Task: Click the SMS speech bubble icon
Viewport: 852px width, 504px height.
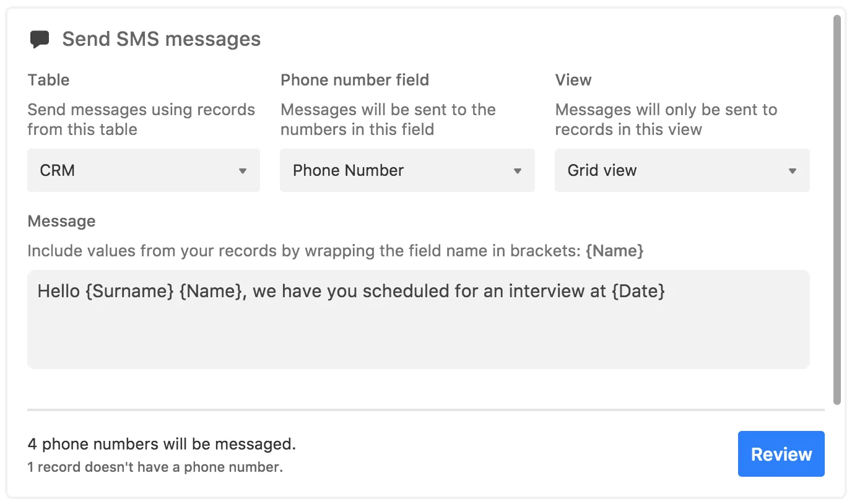Action: click(40, 40)
